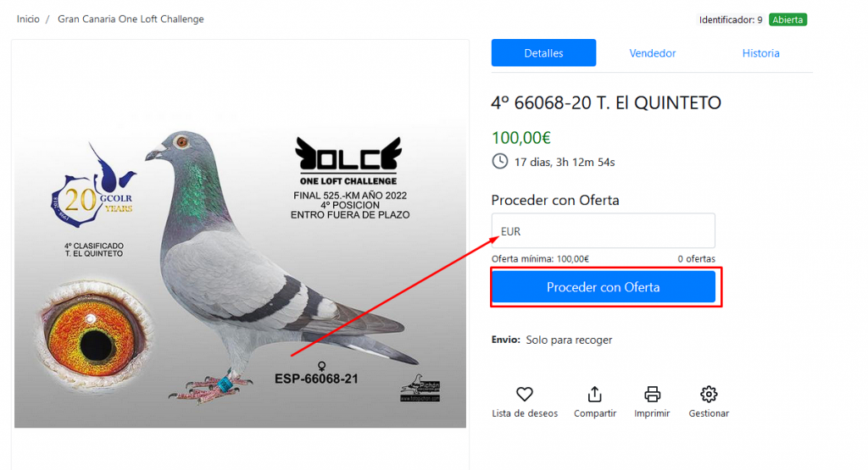Focus the EUR bid amount field
This screenshot has width=868, height=470.
pos(604,230)
